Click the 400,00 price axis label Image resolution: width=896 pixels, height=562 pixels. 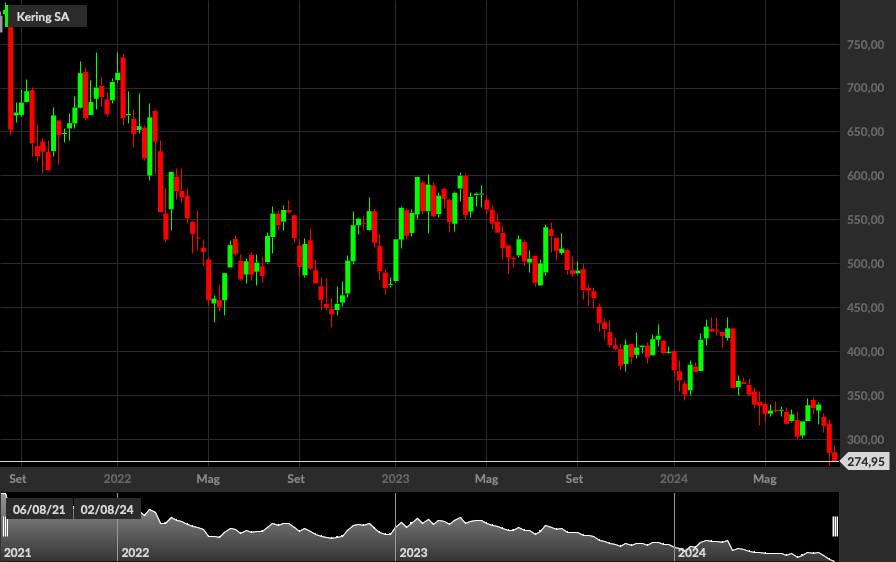pos(865,352)
